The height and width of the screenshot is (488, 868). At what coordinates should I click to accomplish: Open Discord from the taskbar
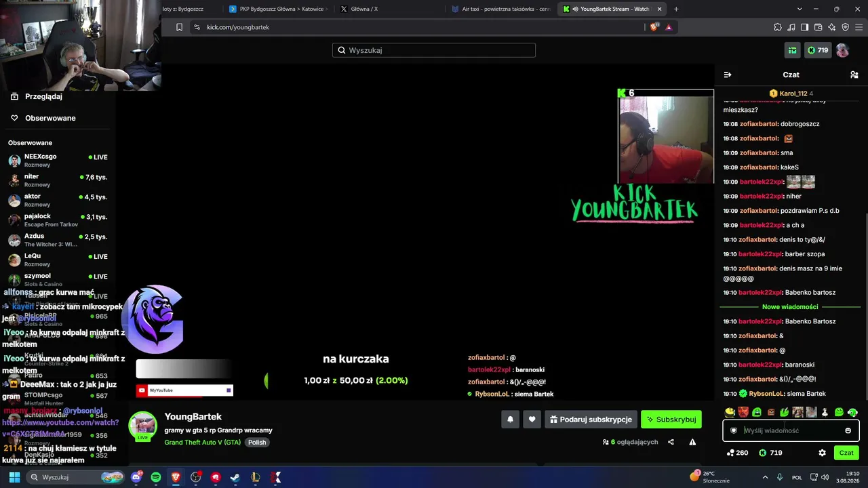136,477
